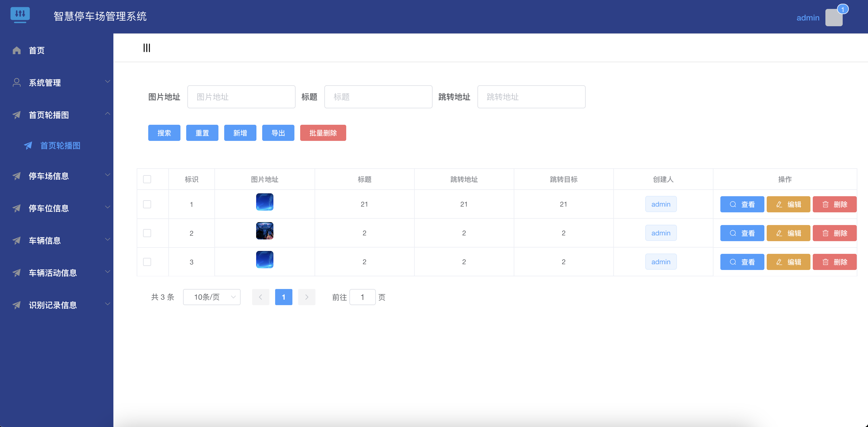868x427 pixels.
Task: Open the thumbnail image in row 3
Action: pyautogui.click(x=265, y=260)
